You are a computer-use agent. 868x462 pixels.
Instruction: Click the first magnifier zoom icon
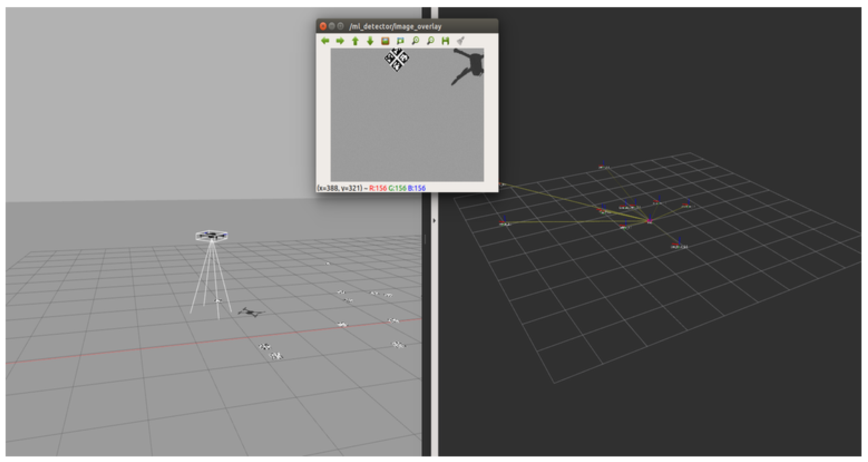point(416,41)
